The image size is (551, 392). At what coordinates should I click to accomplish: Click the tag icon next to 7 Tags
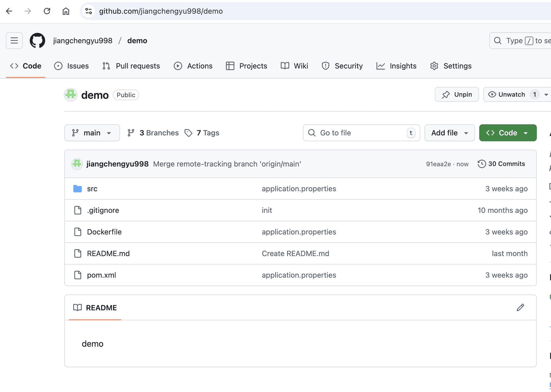[189, 133]
